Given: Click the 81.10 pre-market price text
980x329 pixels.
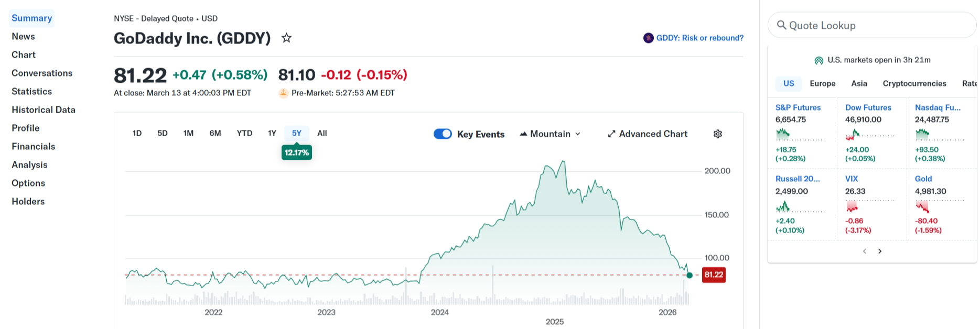Looking at the screenshot, I should coord(297,75).
